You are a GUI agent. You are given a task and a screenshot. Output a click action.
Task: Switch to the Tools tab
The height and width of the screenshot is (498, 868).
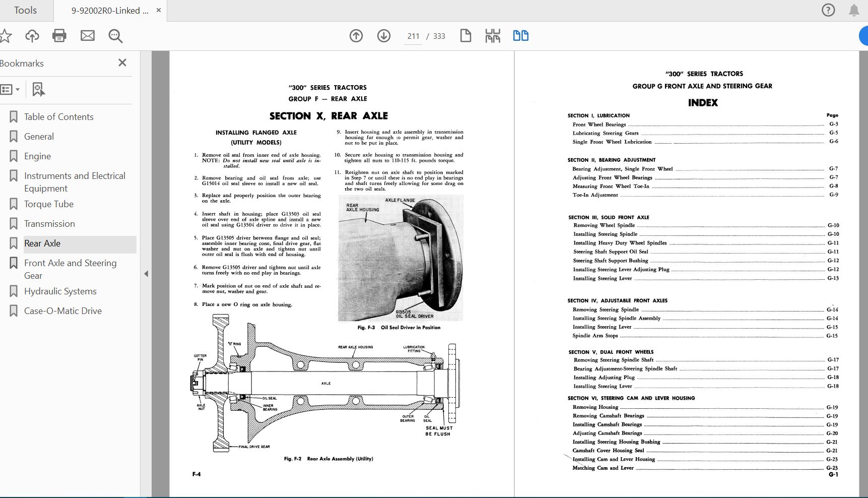click(25, 10)
